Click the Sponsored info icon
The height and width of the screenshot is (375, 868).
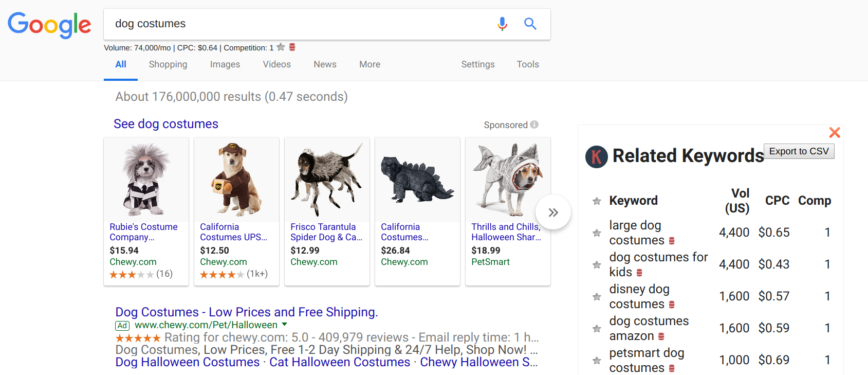pyautogui.click(x=534, y=124)
